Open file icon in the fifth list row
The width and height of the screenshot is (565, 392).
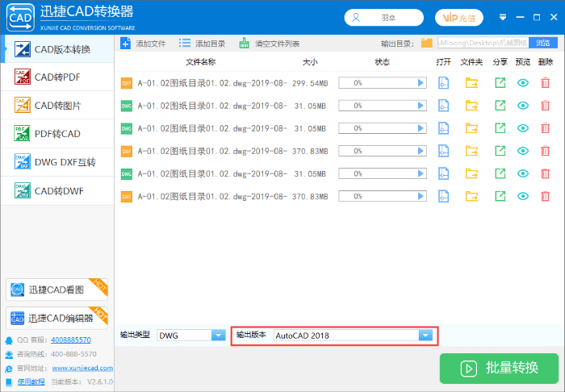[x=443, y=173]
